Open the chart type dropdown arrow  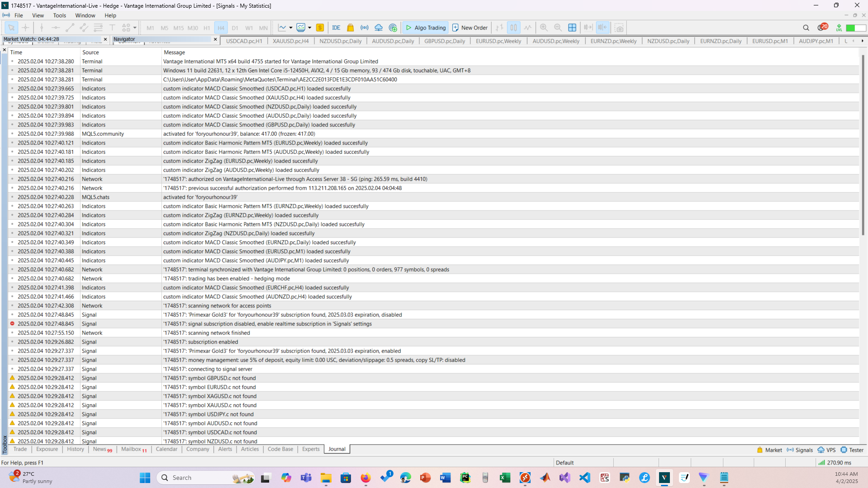[290, 28]
